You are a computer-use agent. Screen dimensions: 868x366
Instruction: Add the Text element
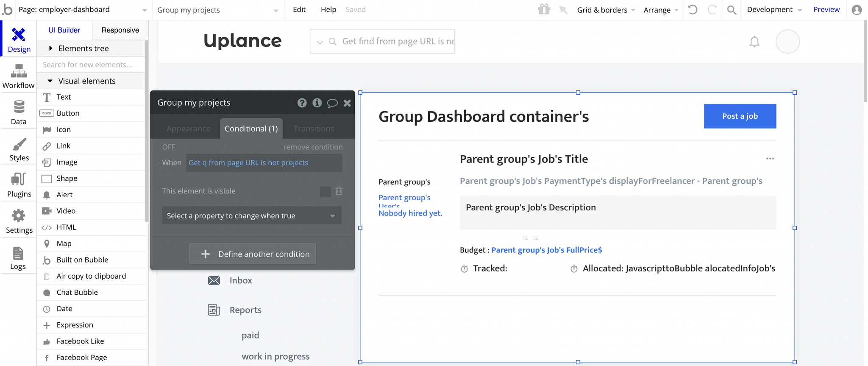(91, 97)
